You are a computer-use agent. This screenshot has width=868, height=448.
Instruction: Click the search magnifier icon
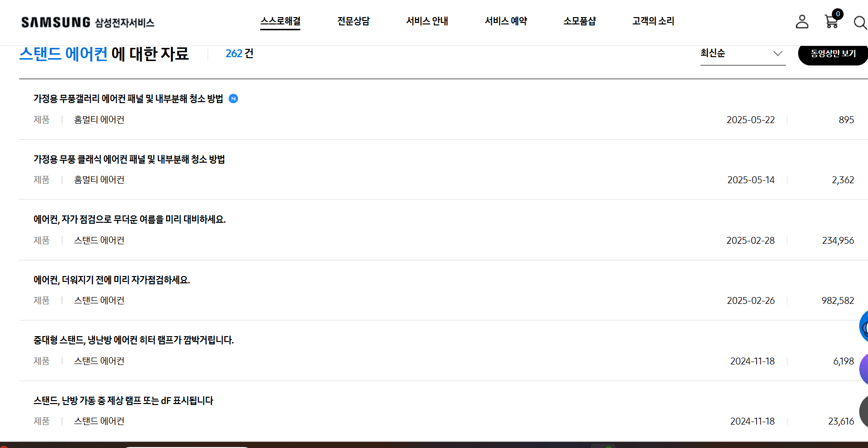pos(860,22)
